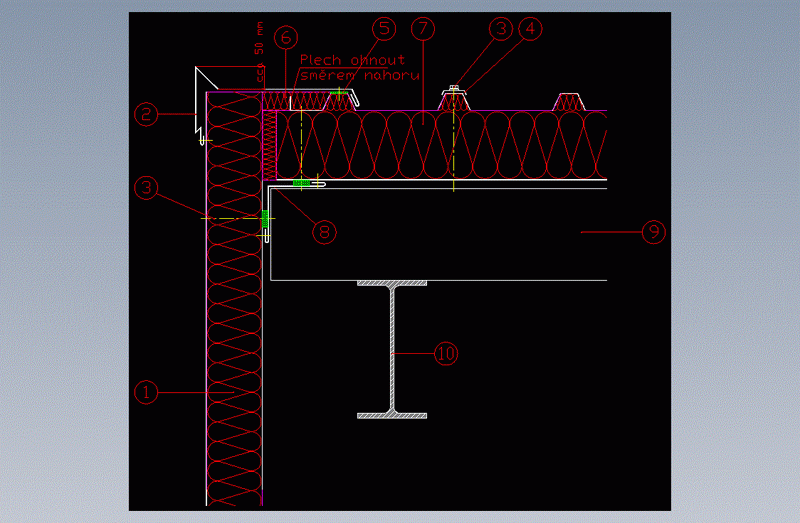This screenshot has height=523, width=800.
Task: Select the circled number 10 callout
Action: pos(445,353)
